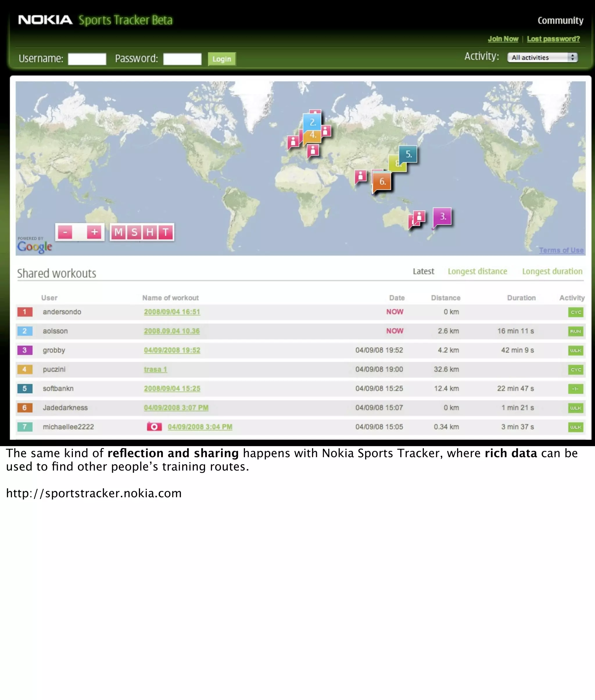Select map marker number 3 near New Zealand
595x700 pixels.
[x=442, y=217]
